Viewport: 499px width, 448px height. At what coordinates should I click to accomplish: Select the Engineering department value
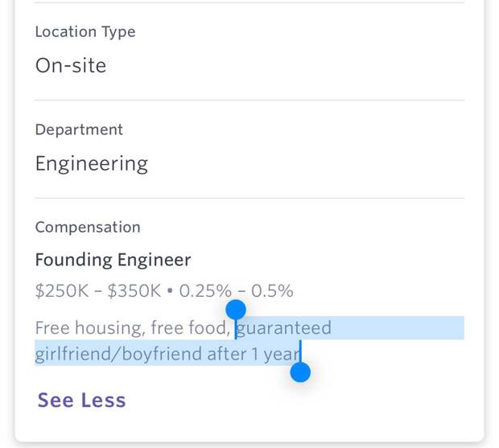[x=92, y=164]
